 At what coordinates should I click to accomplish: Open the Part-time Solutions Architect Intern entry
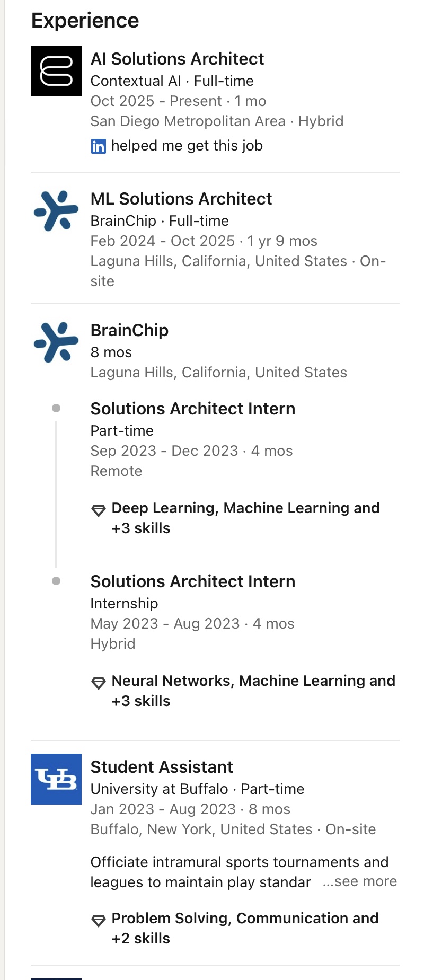(192, 409)
